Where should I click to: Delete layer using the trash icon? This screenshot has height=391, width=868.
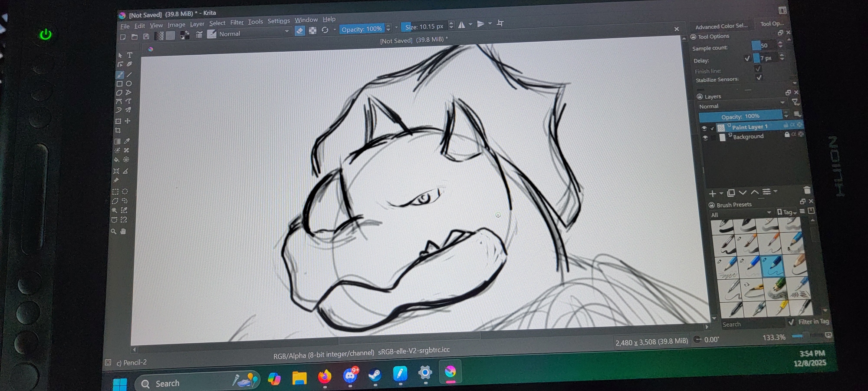pyautogui.click(x=807, y=190)
